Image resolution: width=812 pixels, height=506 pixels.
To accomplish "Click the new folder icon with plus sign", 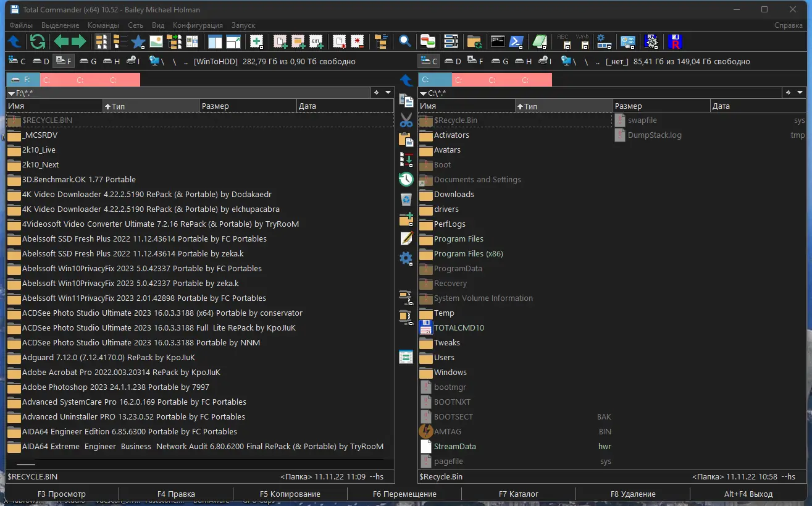I will pos(406,219).
